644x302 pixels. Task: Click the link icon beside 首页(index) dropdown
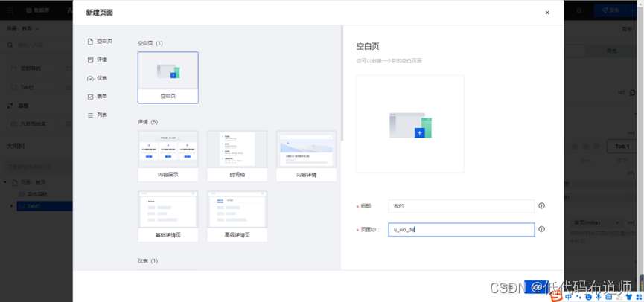click(631, 223)
